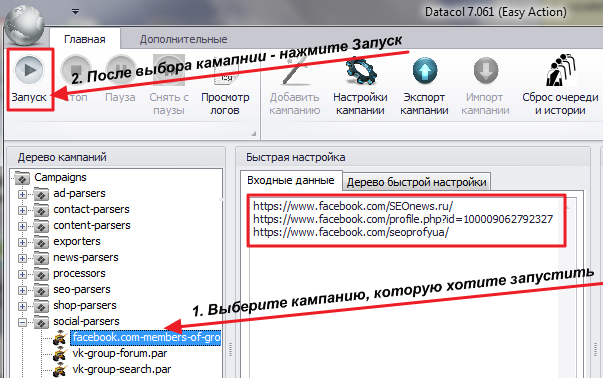Screen dimensions: 603x378
Task: Select the news-parsers tree folder
Action: [86, 257]
